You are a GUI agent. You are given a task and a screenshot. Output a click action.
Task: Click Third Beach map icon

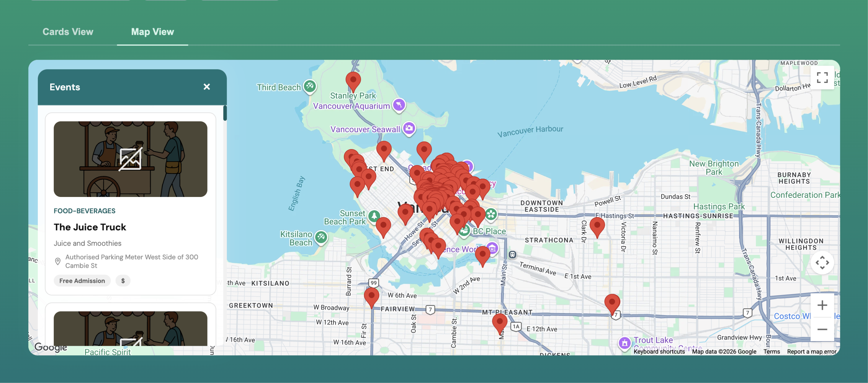310,86
